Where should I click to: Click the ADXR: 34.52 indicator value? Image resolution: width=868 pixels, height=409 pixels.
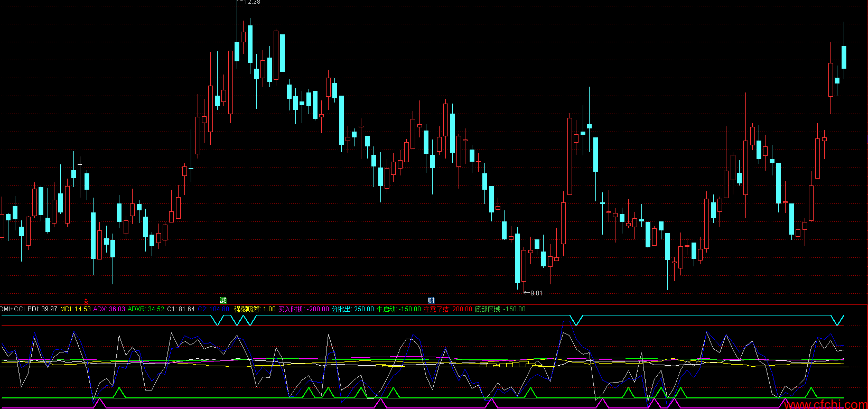point(146,309)
